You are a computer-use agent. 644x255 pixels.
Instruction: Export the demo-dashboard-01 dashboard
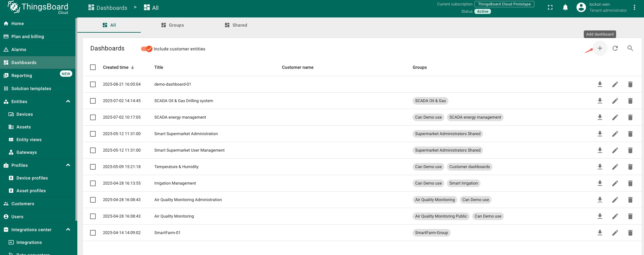[x=600, y=84]
